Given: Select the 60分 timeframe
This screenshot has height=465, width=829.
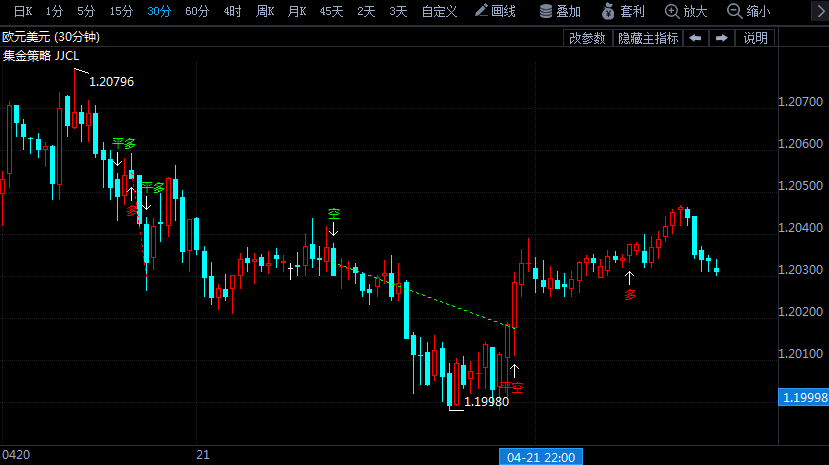Looking at the screenshot, I should 197,11.
